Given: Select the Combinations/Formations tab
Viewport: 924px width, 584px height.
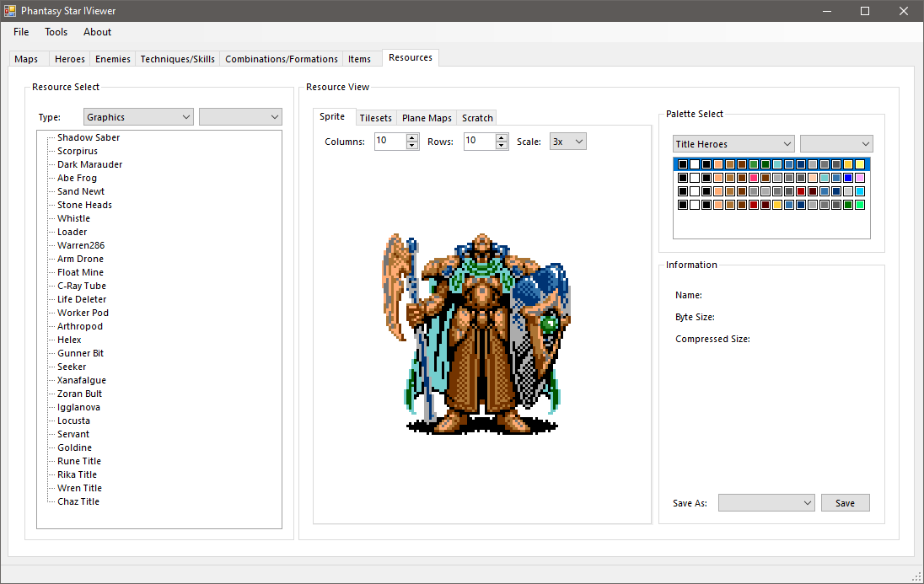Looking at the screenshot, I should click(281, 59).
